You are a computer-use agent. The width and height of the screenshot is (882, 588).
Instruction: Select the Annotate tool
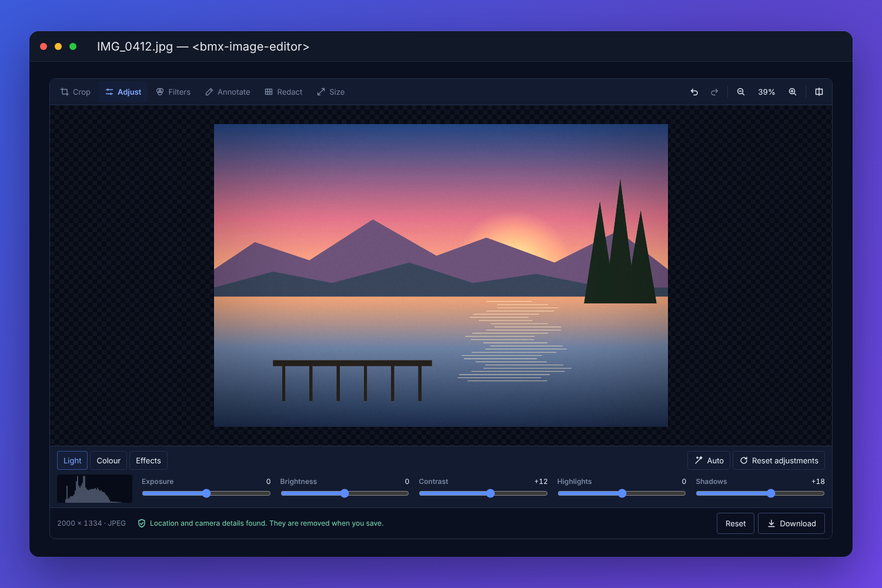[x=228, y=92]
